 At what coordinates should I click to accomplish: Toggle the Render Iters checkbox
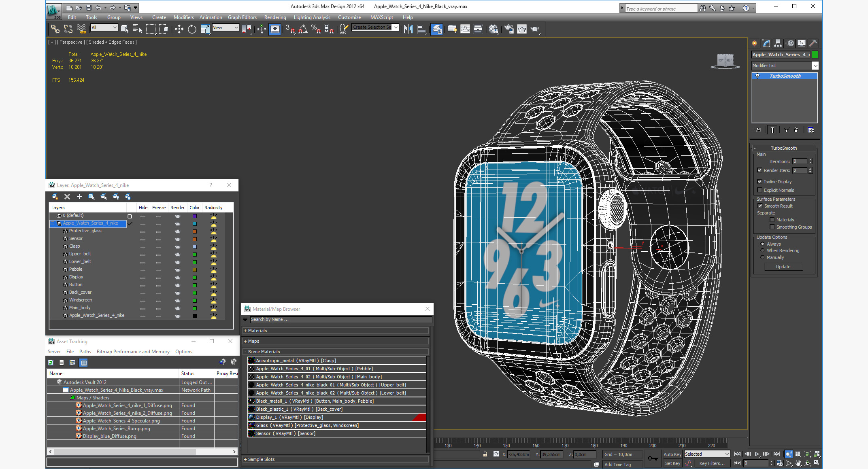coord(759,170)
